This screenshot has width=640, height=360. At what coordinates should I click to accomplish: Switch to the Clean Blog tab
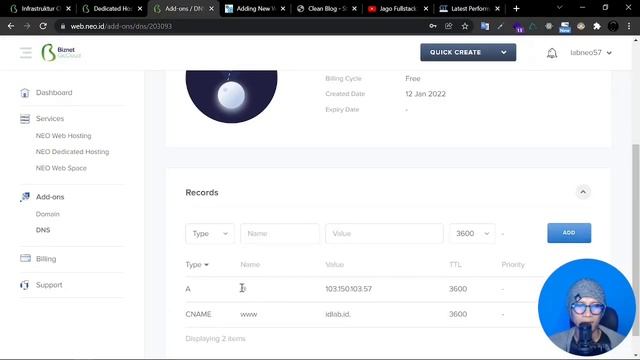[327, 9]
